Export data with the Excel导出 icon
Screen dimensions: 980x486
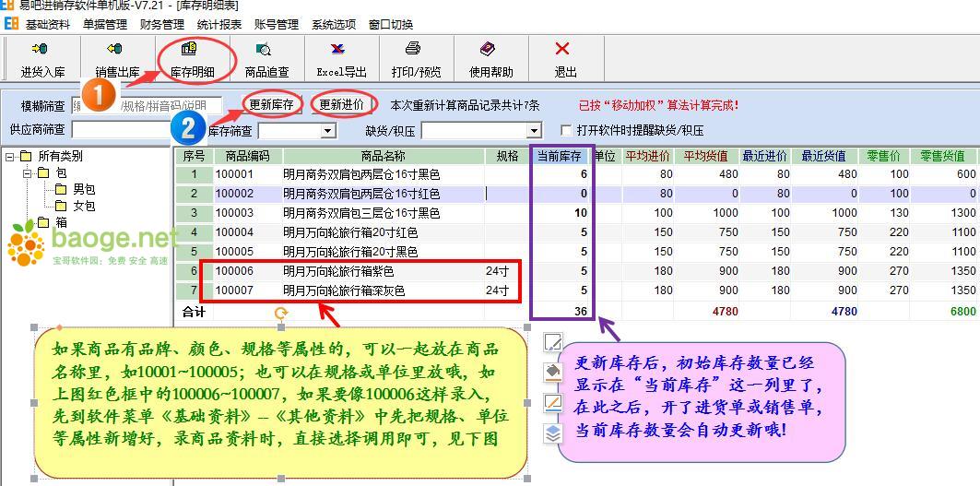[x=341, y=58]
